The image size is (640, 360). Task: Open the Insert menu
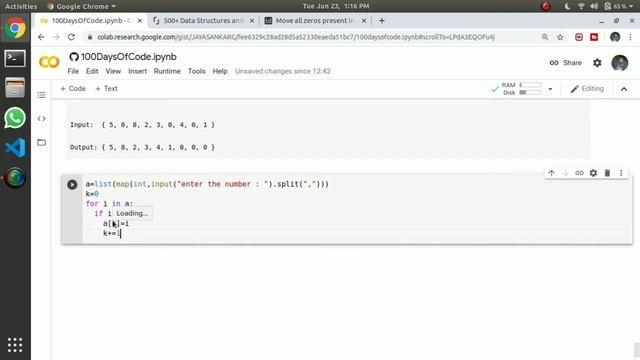click(138, 71)
